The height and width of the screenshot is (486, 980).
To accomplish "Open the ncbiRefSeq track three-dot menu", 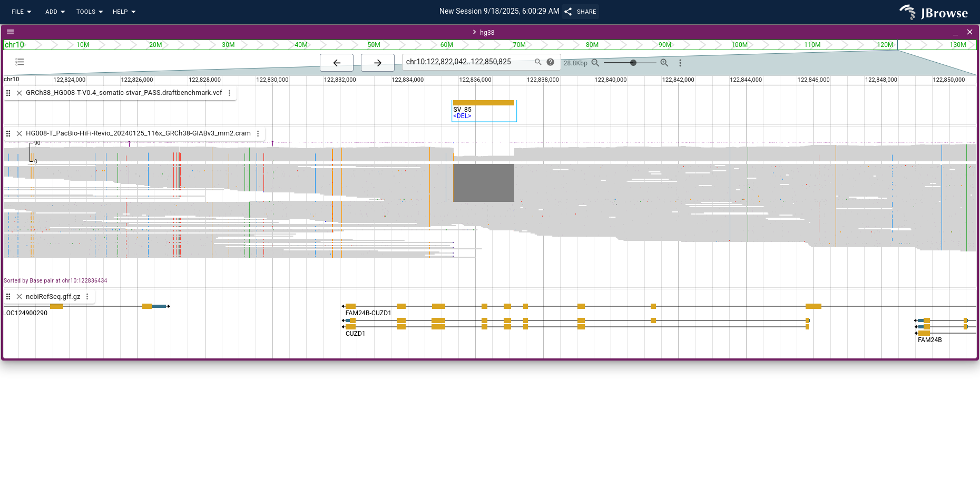I will (87, 297).
